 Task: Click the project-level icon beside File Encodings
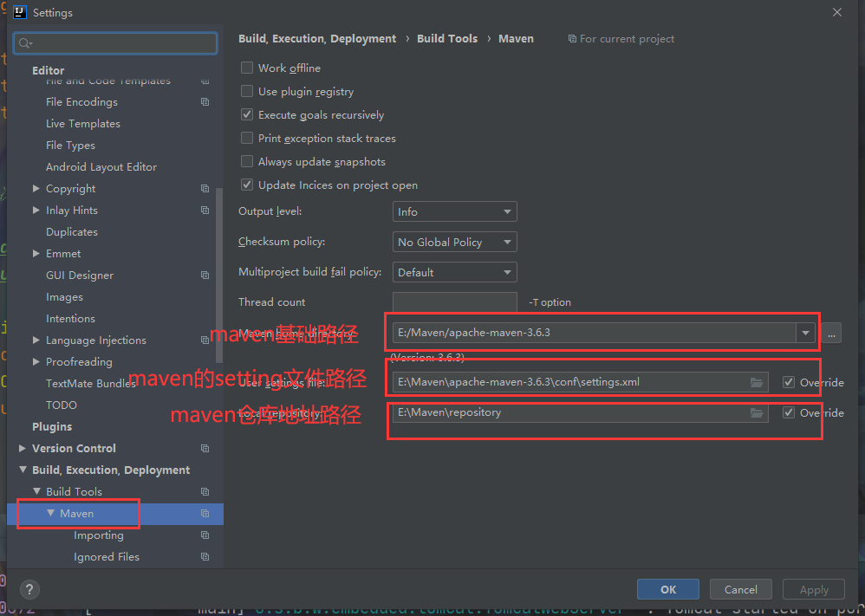205,102
